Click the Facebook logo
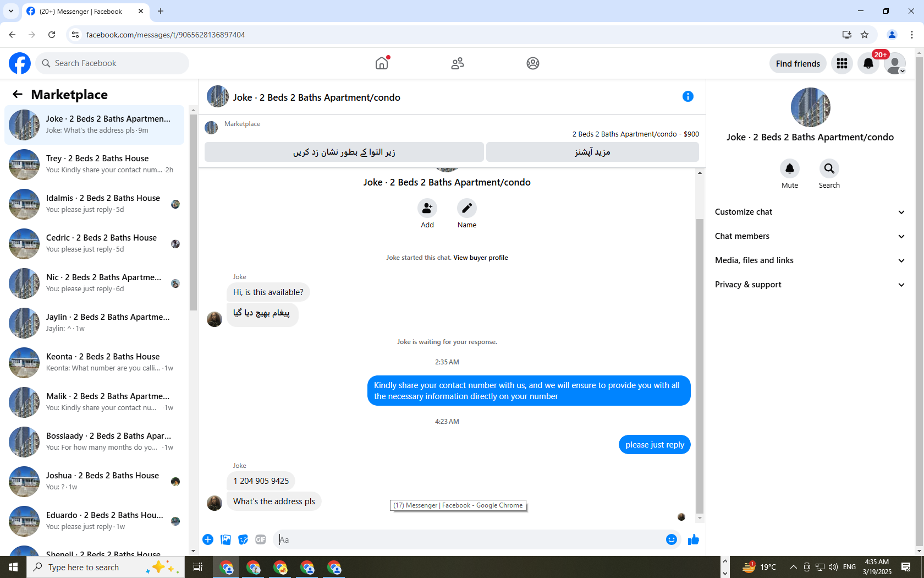The image size is (924, 578). click(x=20, y=63)
